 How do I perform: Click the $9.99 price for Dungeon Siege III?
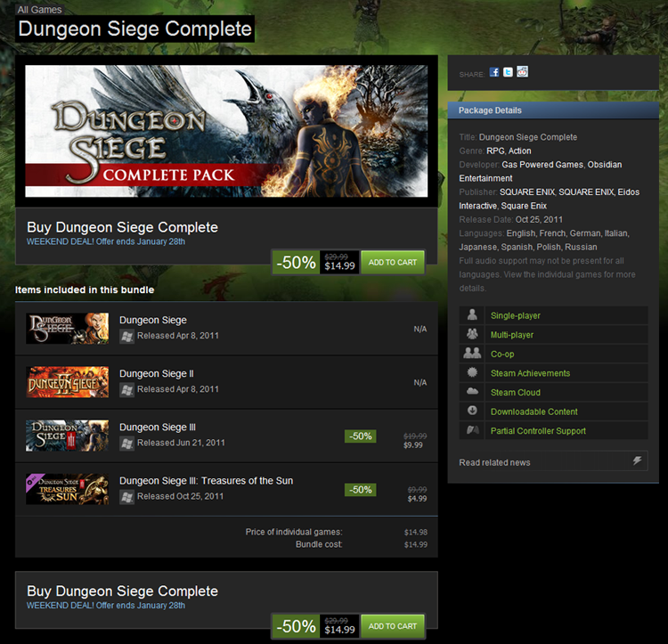tap(412, 445)
